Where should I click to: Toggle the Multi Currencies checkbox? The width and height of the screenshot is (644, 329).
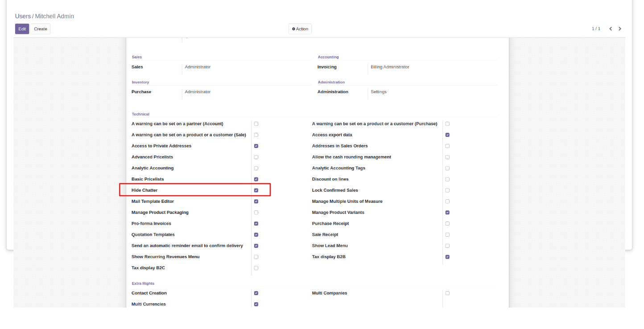pos(256,304)
